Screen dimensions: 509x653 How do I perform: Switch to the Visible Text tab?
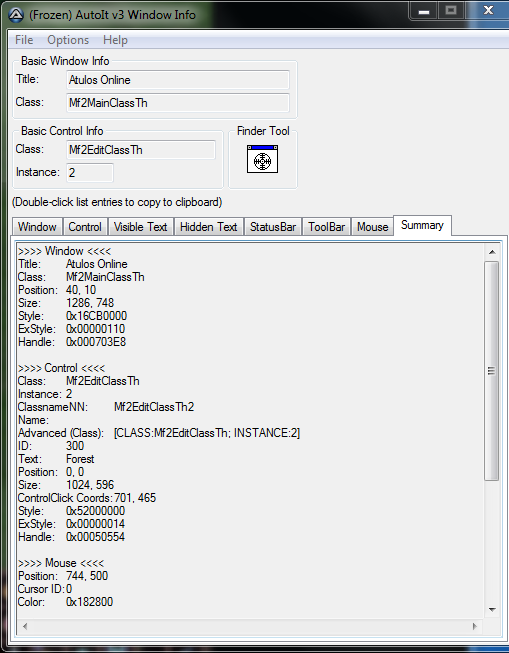[140, 227]
